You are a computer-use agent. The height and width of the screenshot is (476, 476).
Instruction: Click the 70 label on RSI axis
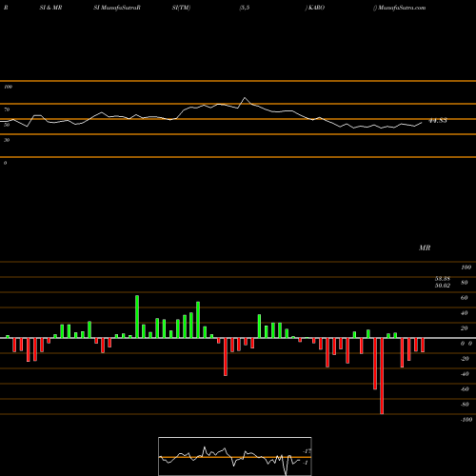(7, 109)
